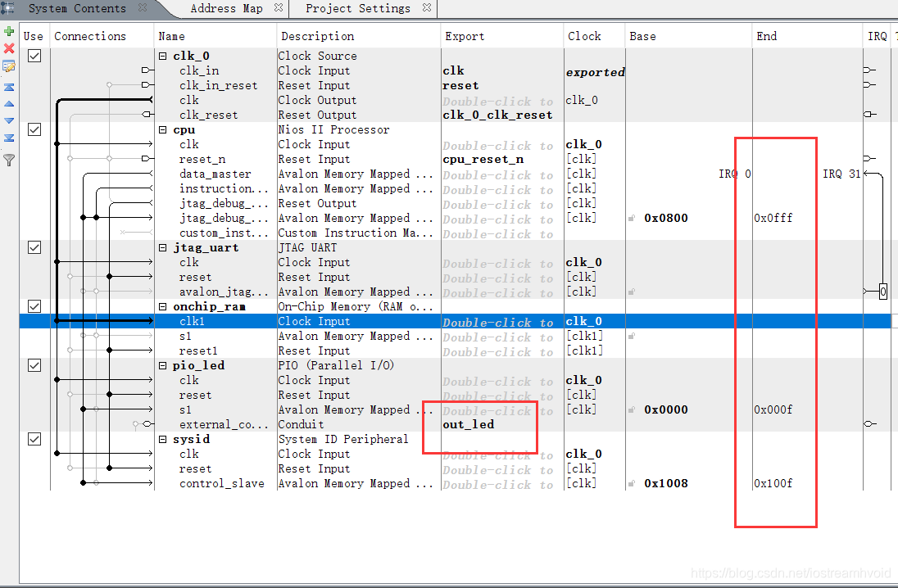The width and height of the screenshot is (898, 588).
Task: Select the reset_n row under cpu
Action: (x=202, y=159)
